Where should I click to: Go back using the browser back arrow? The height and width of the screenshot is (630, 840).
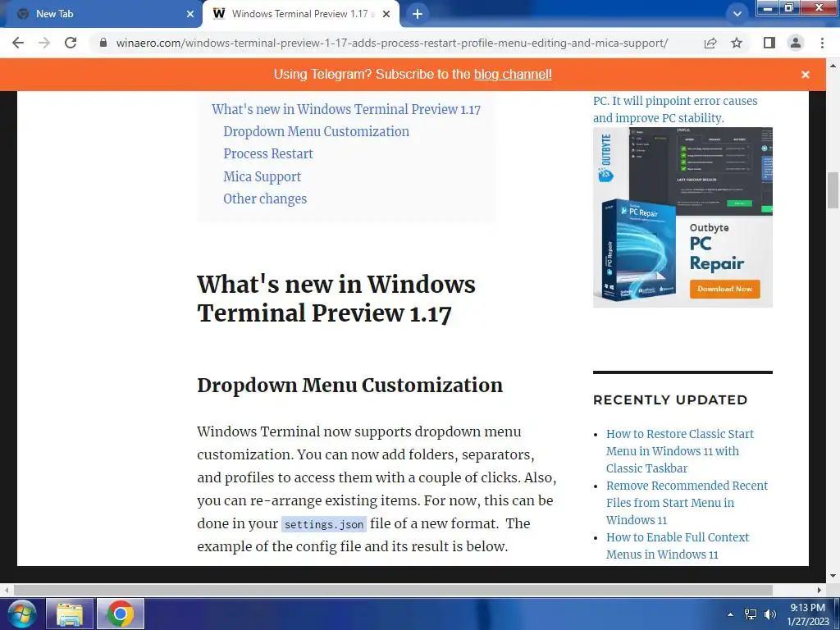click(x=18, y=43)
